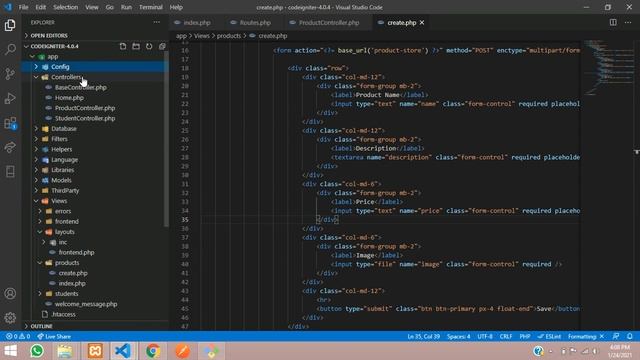Open the Source Control view
This screenshot has height=360, width=640.
tap(10, 74)
